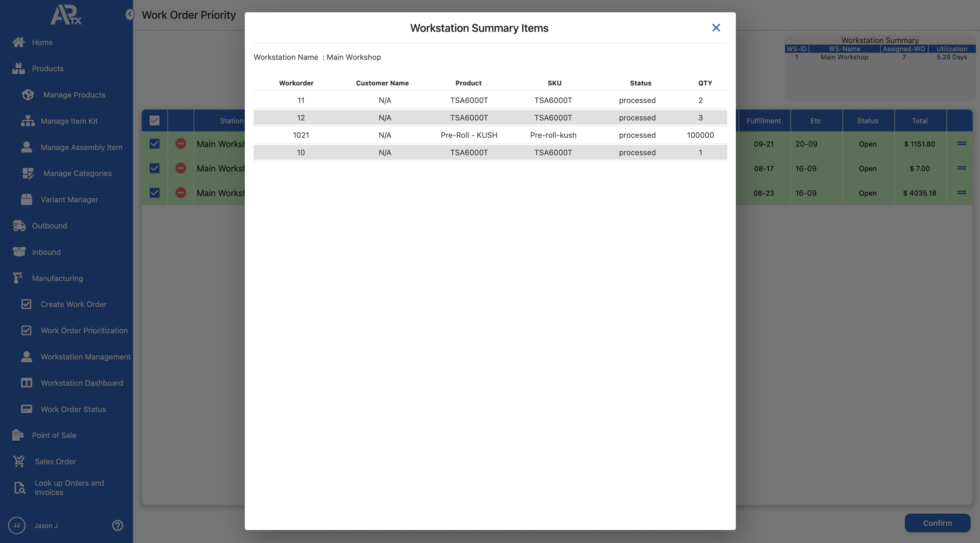Click the Sales Order cart icon

coord(19,461)
